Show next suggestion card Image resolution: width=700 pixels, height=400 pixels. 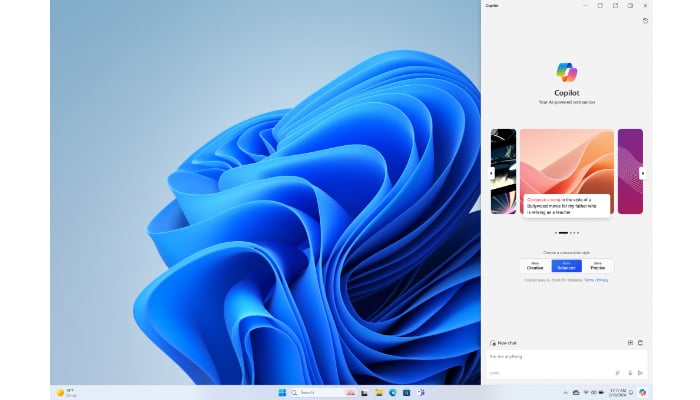643,173
